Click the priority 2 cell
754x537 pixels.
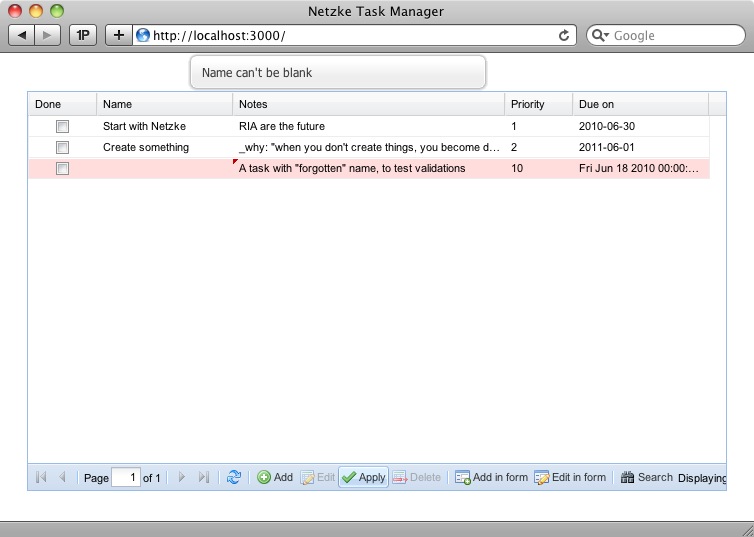539,147
